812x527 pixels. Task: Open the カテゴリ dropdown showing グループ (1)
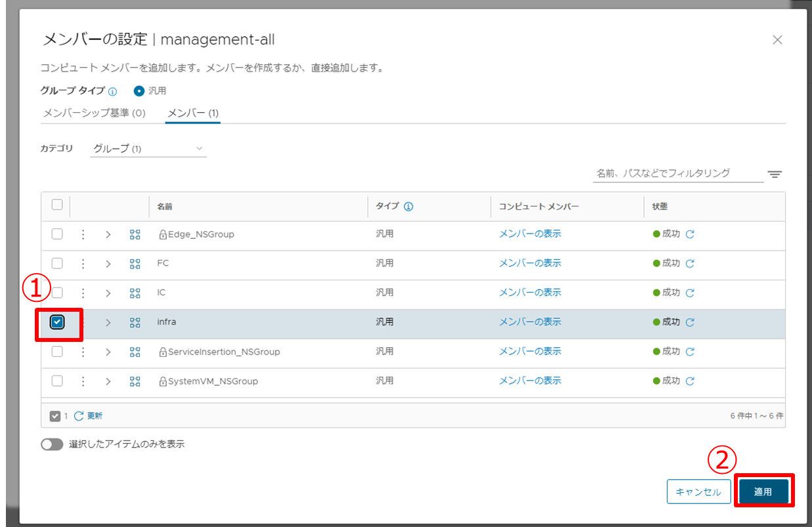coord(148,149)
